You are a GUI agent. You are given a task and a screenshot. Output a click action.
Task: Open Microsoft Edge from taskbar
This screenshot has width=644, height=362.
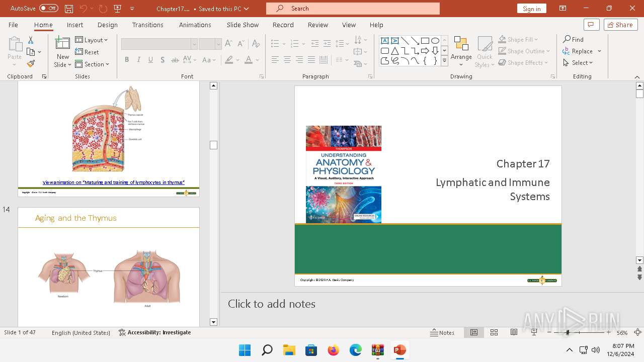[x=356, y=350]
